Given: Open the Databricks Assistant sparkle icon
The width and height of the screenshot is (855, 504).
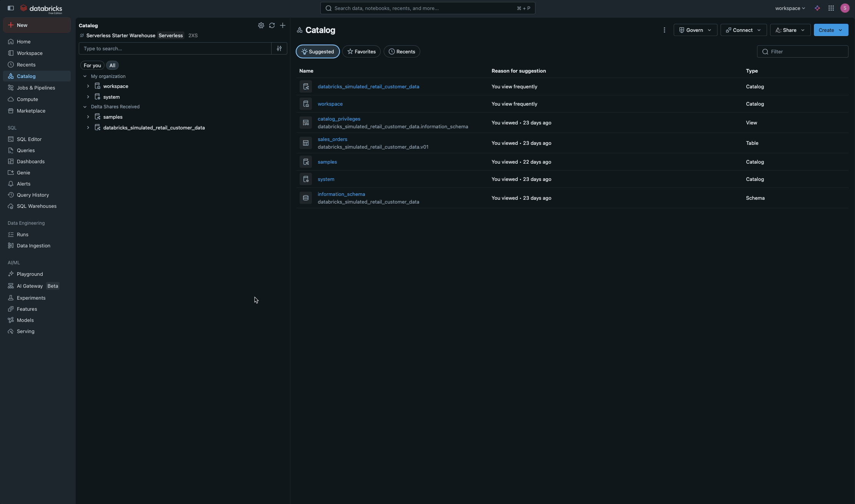Looking at the screenshot, I should 817,8.
